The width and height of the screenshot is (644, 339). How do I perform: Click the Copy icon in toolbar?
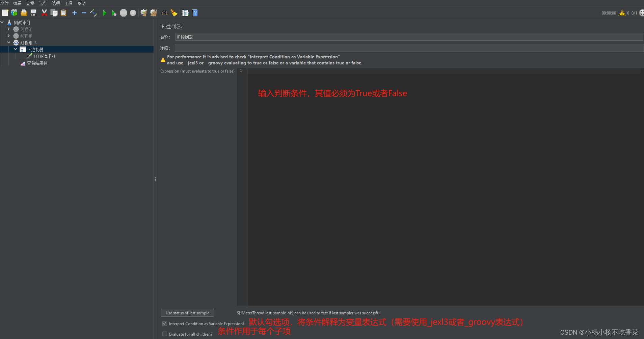[54, 13]
